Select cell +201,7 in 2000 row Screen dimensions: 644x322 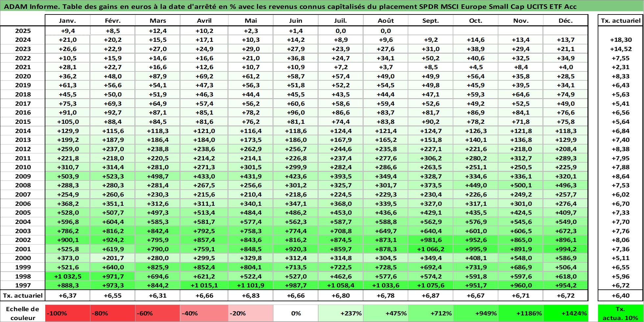point(113,258)
